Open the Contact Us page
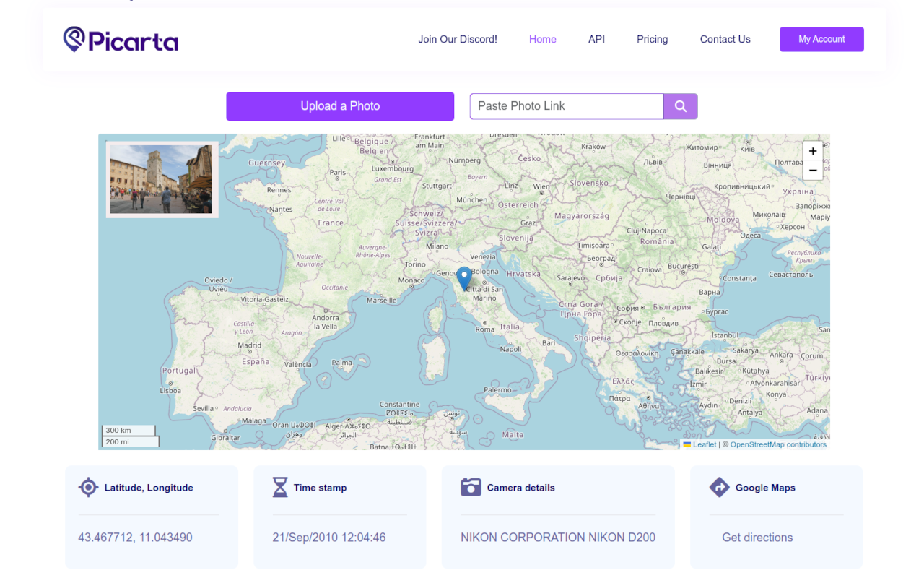This screenshot has width=924, height=578. pos(725,40)
